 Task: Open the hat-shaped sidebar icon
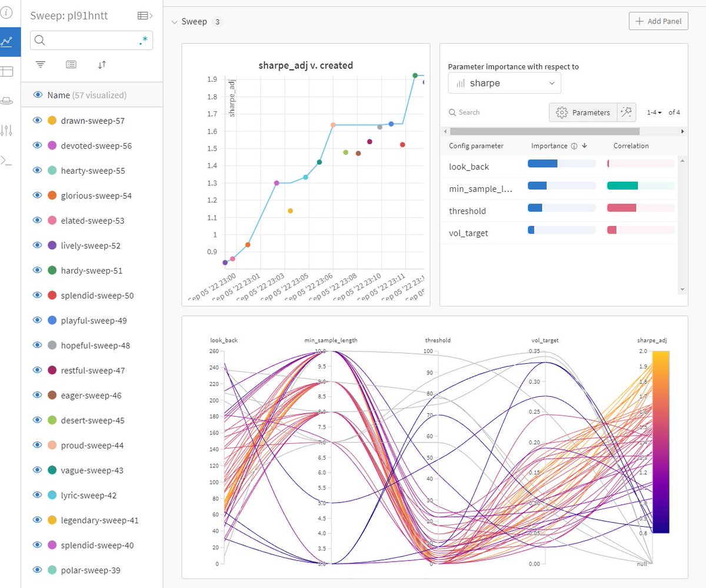7,101
